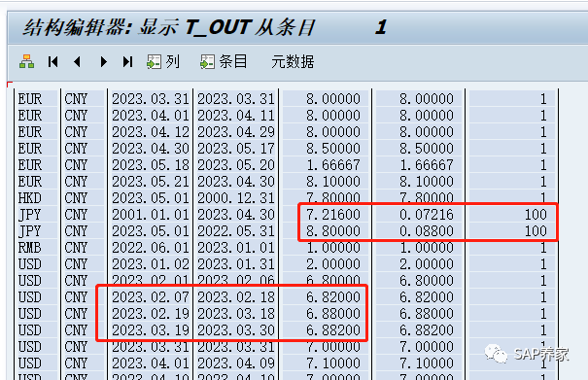Select date cell 2022.06.01
The width and height of the screenshot is (588, 380).
[x=150, y=248]
